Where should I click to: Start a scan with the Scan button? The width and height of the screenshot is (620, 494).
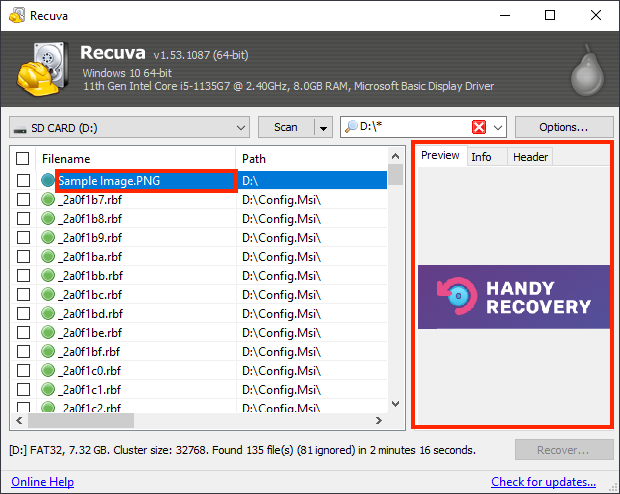coord(286,127)
